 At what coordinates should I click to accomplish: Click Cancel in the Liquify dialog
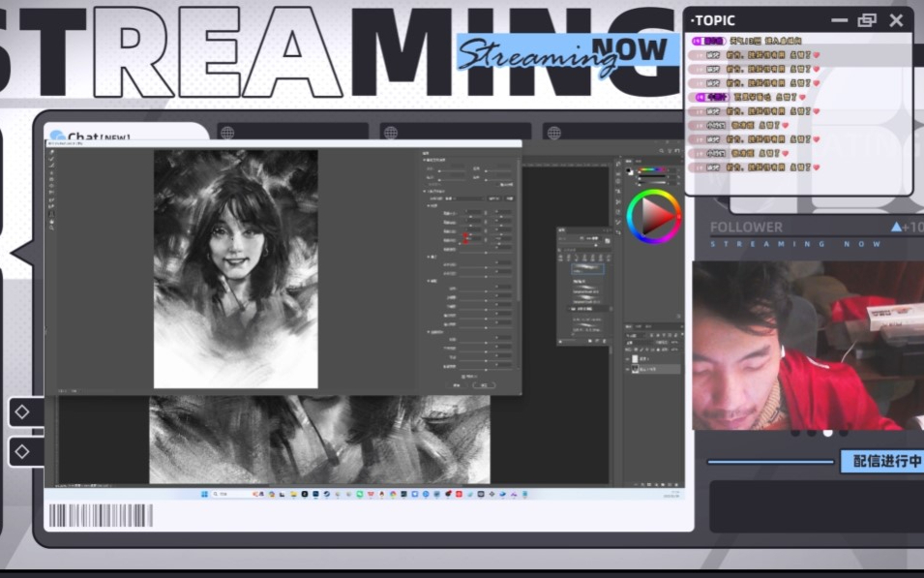coord(457,385)
